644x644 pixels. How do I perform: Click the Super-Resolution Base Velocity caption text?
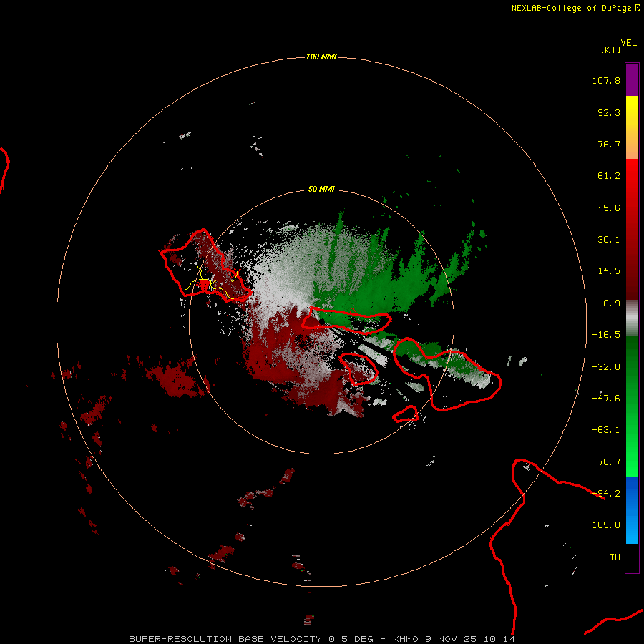(x=321, y=639)
